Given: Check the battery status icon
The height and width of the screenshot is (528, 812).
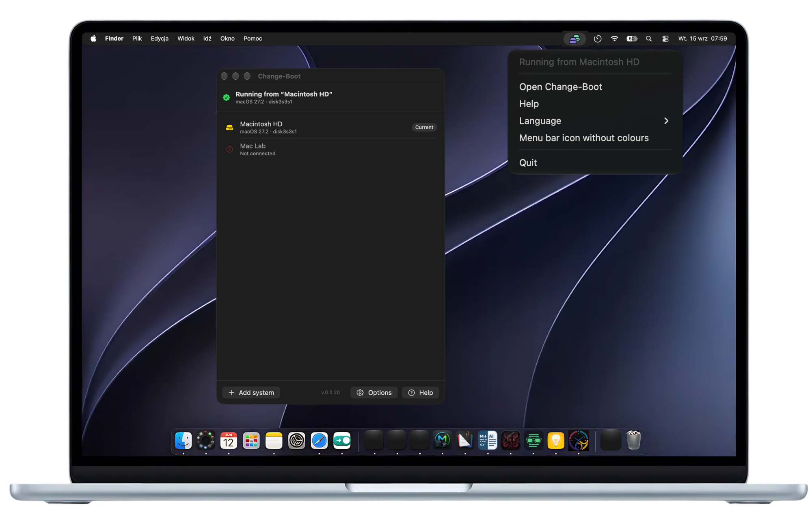Looking at the screenshot, I should [x=632, y=39].
